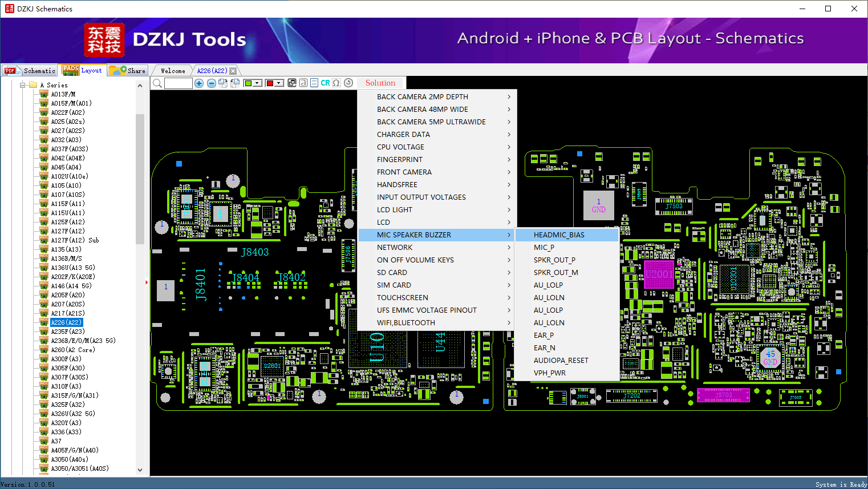The height and width of the screenshot is (489, 868).
Task: Collapse the A Series tree node
Action: coord(23,85)
